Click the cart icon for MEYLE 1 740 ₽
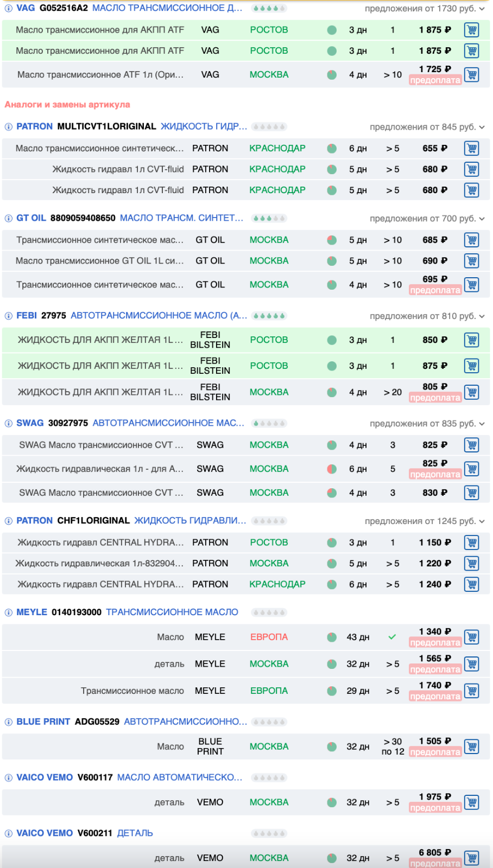This screenshot has height=868, width=493. pos(472,691)
